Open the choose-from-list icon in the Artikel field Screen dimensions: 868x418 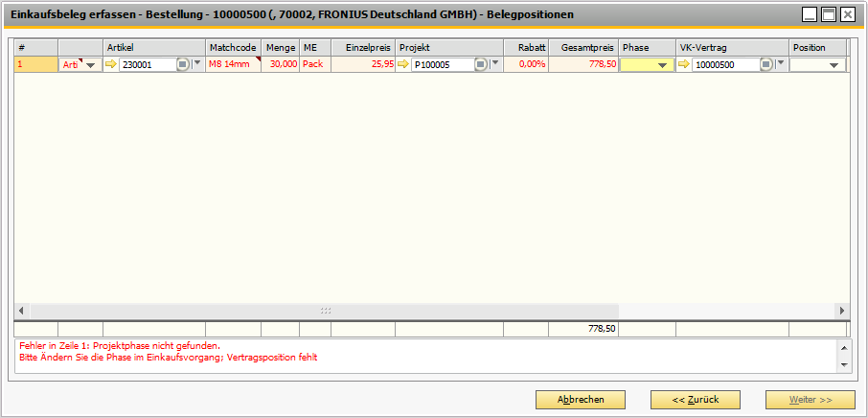[x=183, y=64]
